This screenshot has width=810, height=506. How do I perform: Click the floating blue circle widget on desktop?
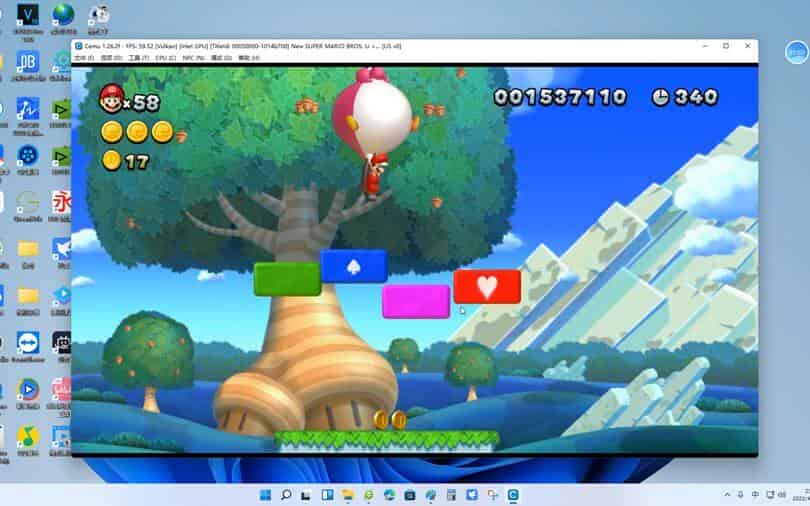tap(796, 52)
